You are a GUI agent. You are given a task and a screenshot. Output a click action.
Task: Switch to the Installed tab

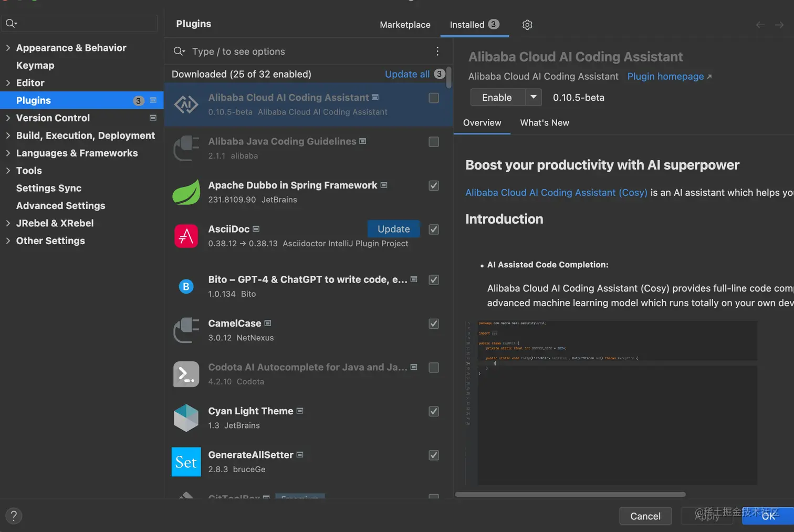474,25
